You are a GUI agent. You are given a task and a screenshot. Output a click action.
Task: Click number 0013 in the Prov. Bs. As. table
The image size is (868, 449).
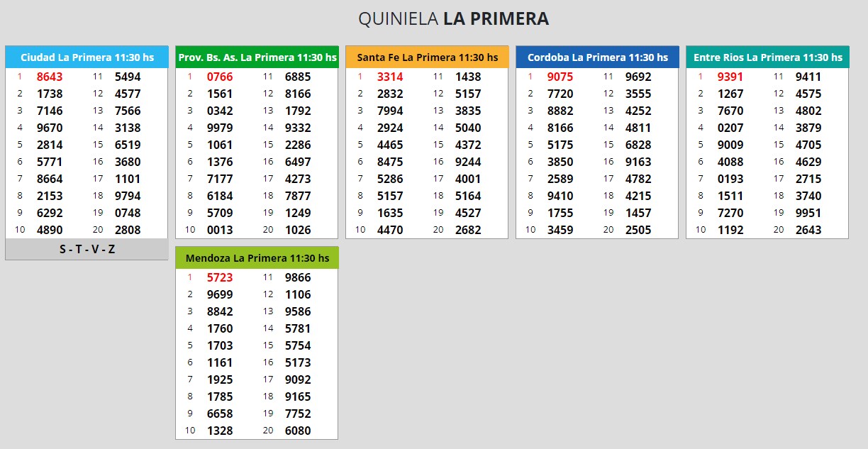220,230
